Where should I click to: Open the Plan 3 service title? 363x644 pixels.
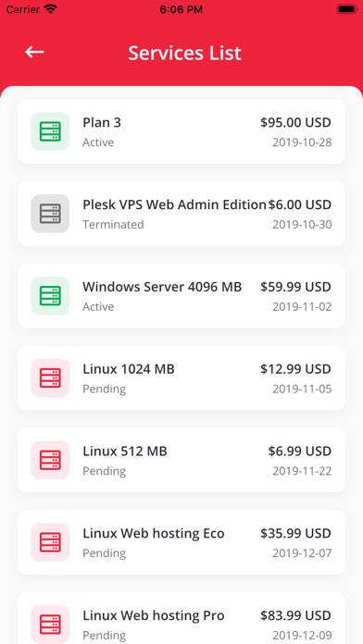[102, 122]
